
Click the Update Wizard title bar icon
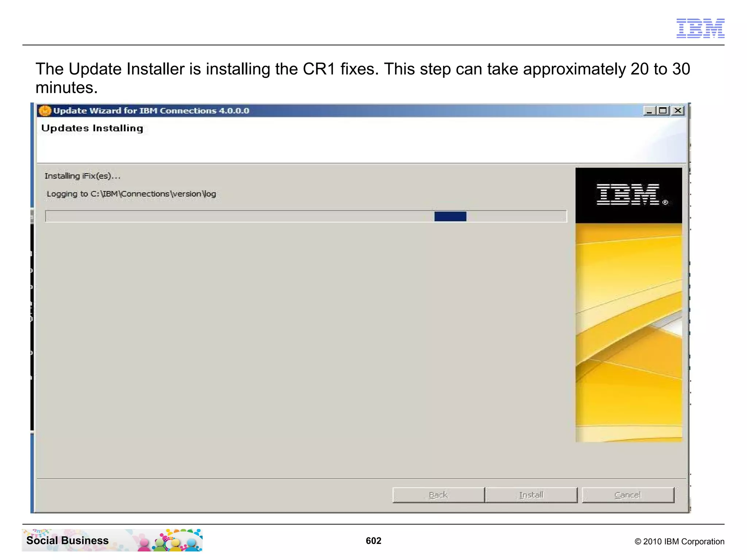45,110
